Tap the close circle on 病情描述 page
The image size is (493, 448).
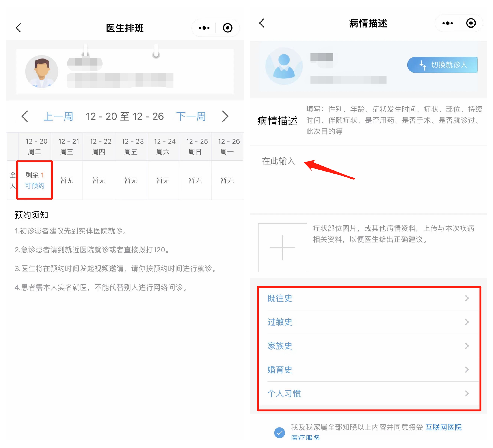[x=471, y=23]
